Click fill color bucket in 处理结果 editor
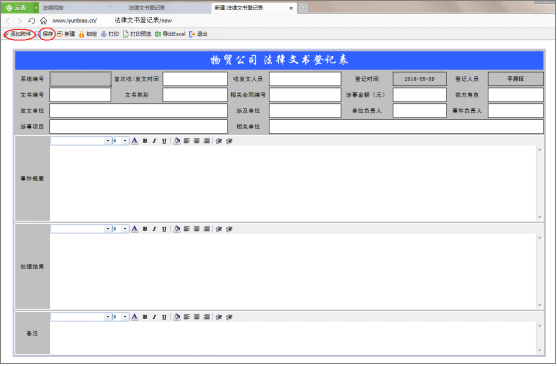This screenshot has width=557, height=366. 177,229
